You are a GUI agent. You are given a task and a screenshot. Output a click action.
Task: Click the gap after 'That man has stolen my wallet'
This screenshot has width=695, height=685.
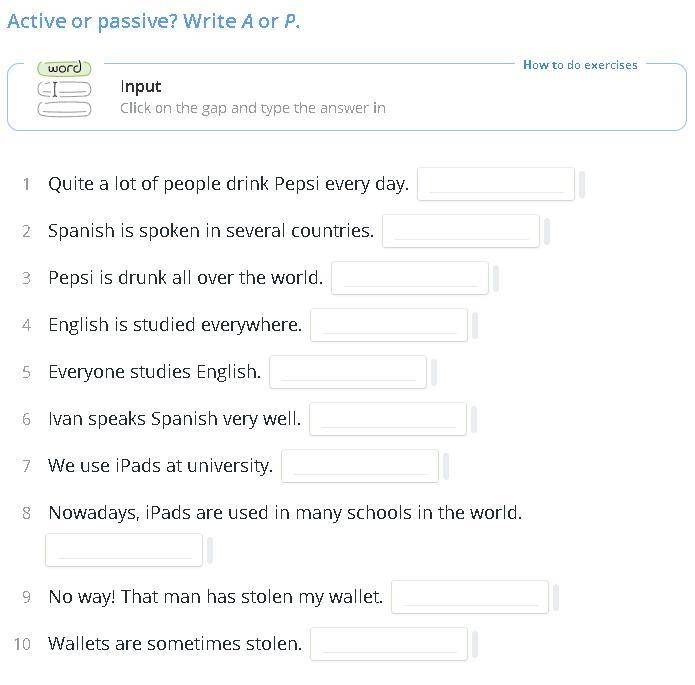(x=470, y=597)
